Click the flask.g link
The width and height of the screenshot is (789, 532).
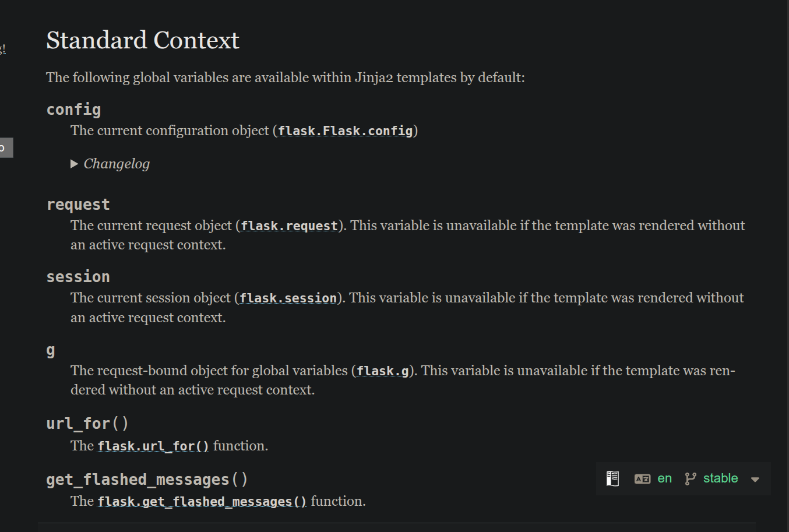coord(382,371)
